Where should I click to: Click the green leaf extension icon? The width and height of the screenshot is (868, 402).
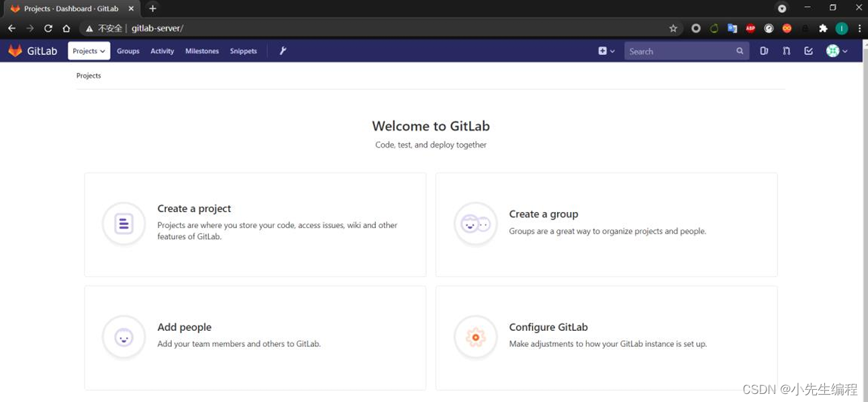714,28
